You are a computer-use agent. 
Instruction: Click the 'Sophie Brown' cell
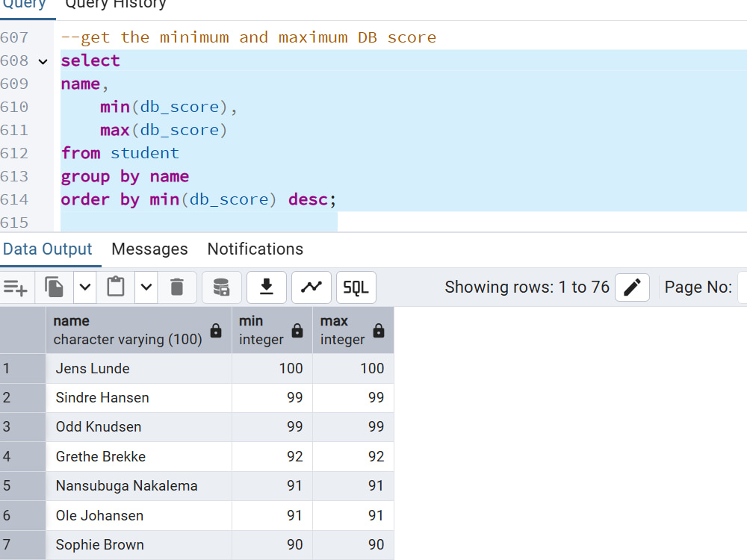[139, 545]
